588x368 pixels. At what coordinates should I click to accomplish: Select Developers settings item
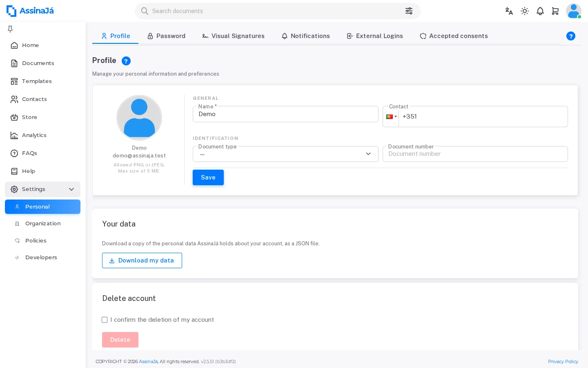click(x=42, y=258)
